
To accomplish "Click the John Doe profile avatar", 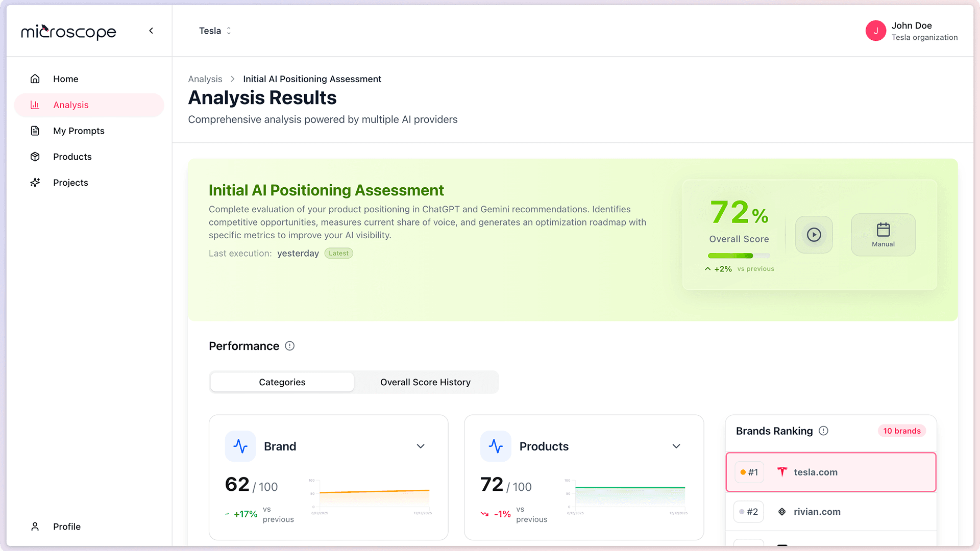I will [876, 31].
